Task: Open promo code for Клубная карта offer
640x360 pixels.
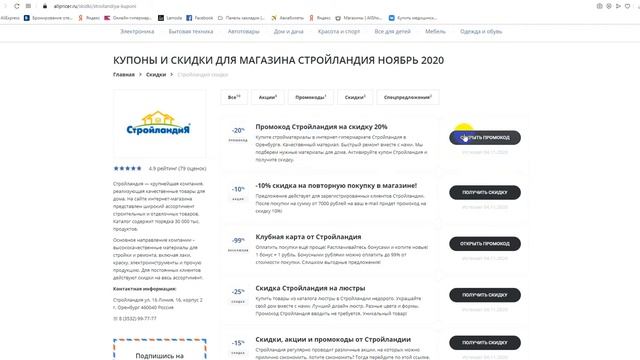Action: pyautogui.click(x=485, y=244)
